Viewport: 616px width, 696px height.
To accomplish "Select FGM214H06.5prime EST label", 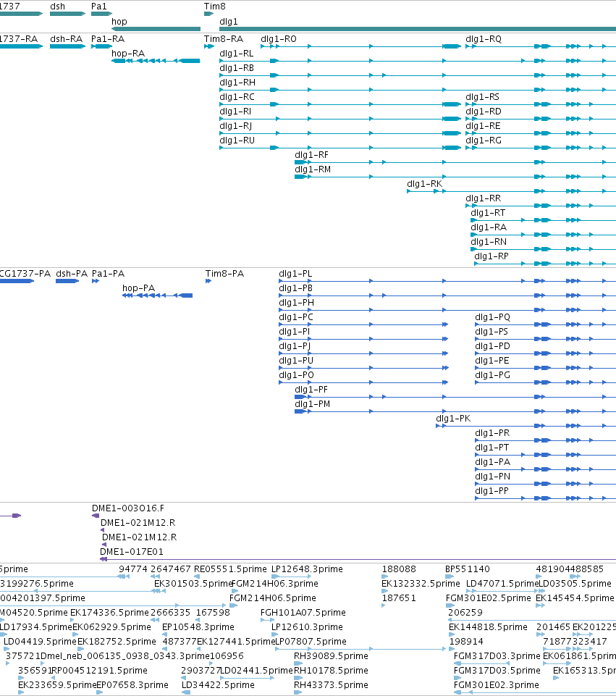I will tap(272, 598).
